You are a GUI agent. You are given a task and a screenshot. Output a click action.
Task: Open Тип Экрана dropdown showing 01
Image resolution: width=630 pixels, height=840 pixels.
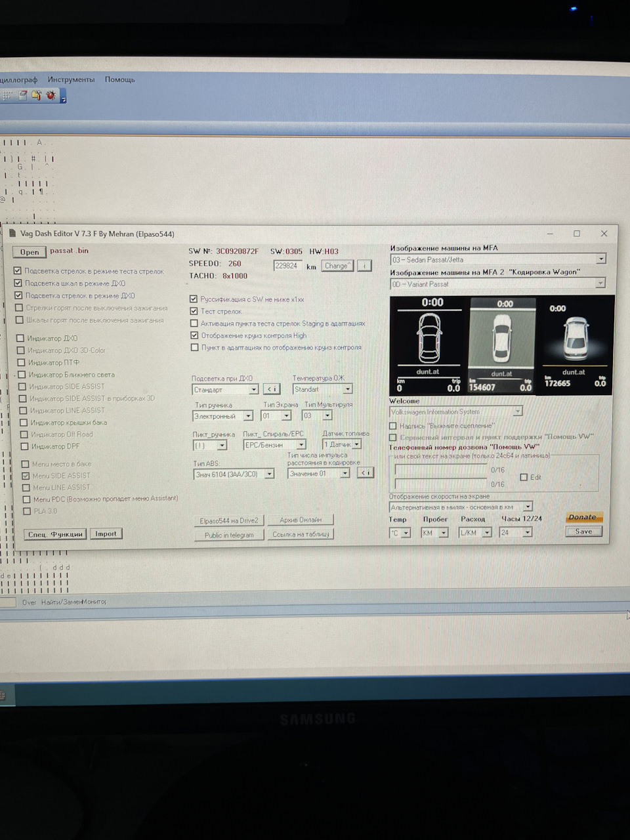click(276, 415)
